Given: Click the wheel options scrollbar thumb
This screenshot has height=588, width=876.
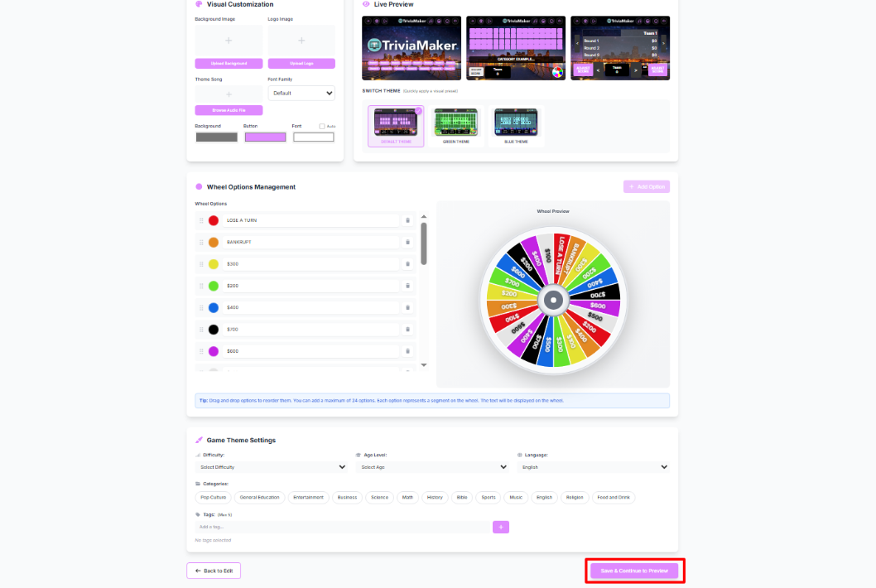Looking at the screenshot, I should pyautogui.click(x=424, y=243).
